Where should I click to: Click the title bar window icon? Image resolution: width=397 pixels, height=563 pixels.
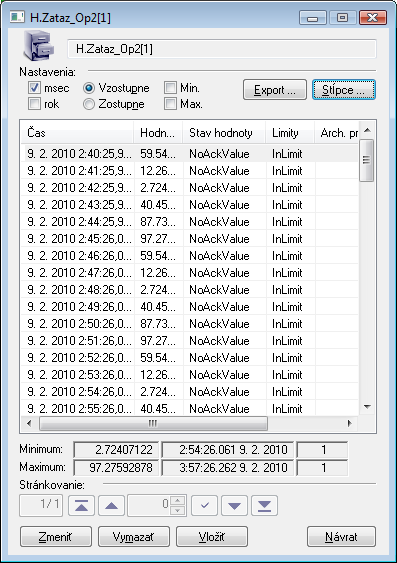pyautogui.click(x=17, y=17)
